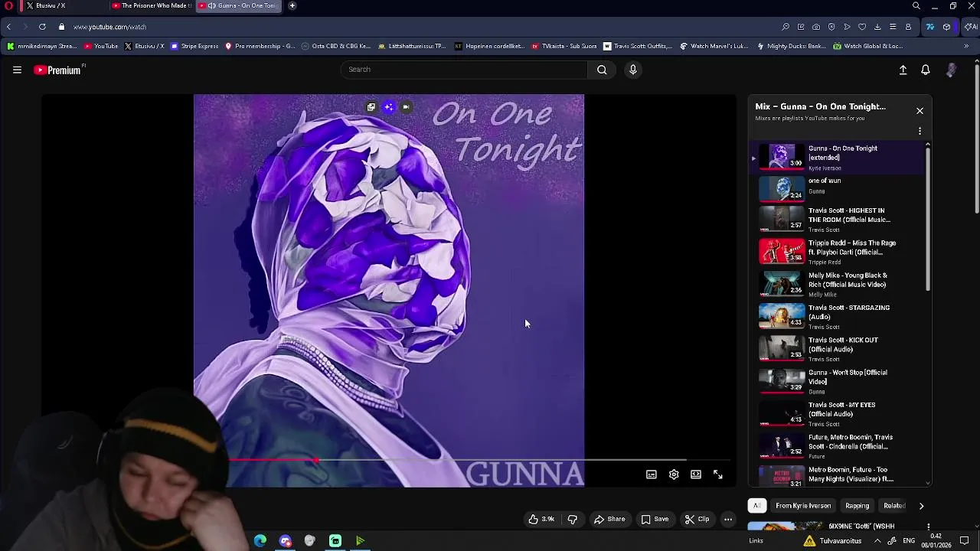The height and width of the screenshot is (551, 980).
Task: Start voice search with microphone icon
Action: (x=632, y=70)
